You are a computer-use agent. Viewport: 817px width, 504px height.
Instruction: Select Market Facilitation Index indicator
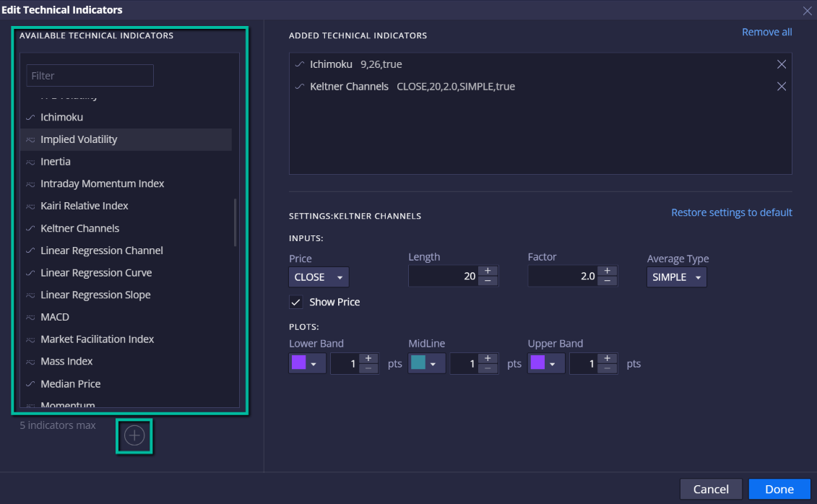(126, 339)
